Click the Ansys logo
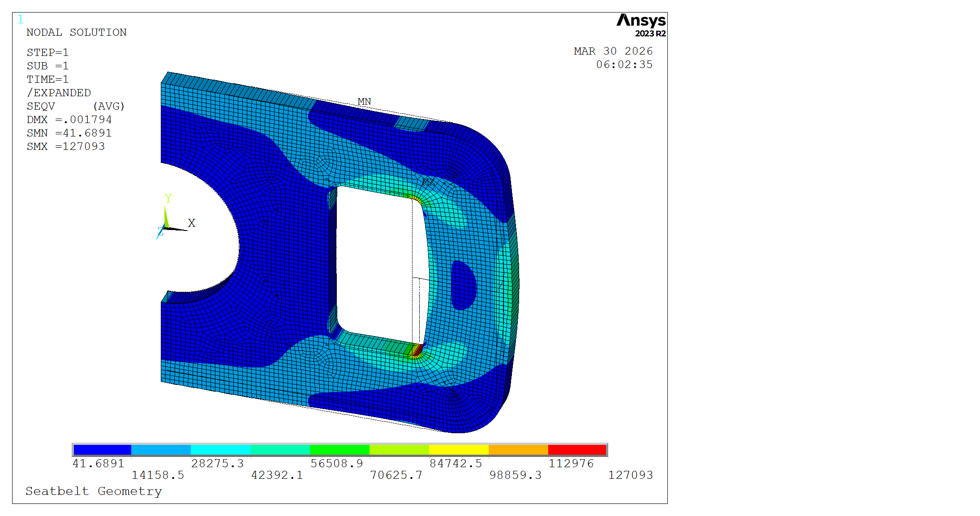Viewport: 980px width, 516px height. tap(641, 21)
